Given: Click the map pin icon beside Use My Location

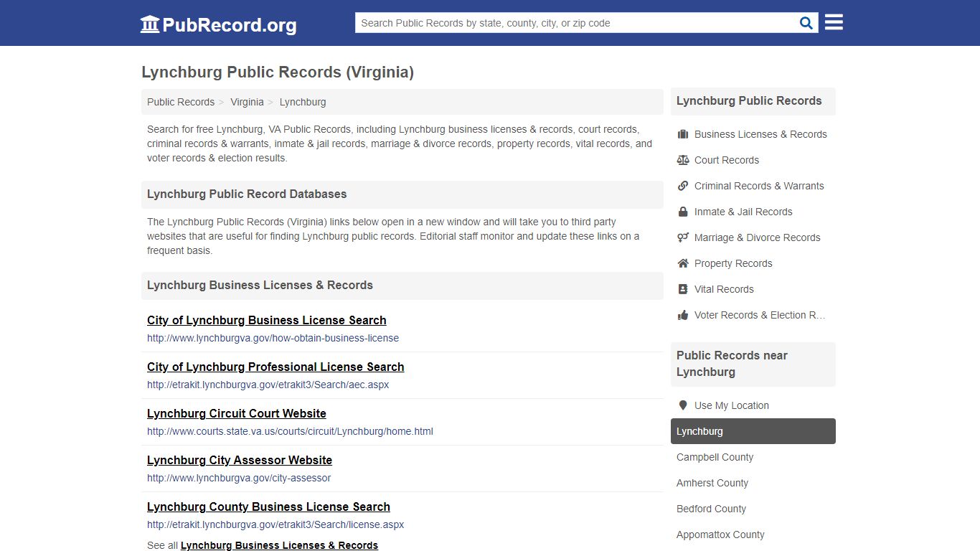Looking at the screenshot, I should (683, 405).
